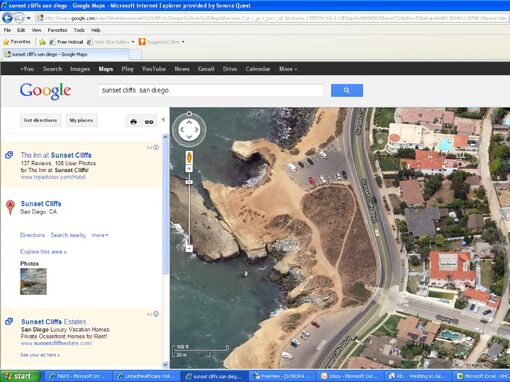
Task: Open Gmail in the Google bar
Action: click(x=206, y=69)
